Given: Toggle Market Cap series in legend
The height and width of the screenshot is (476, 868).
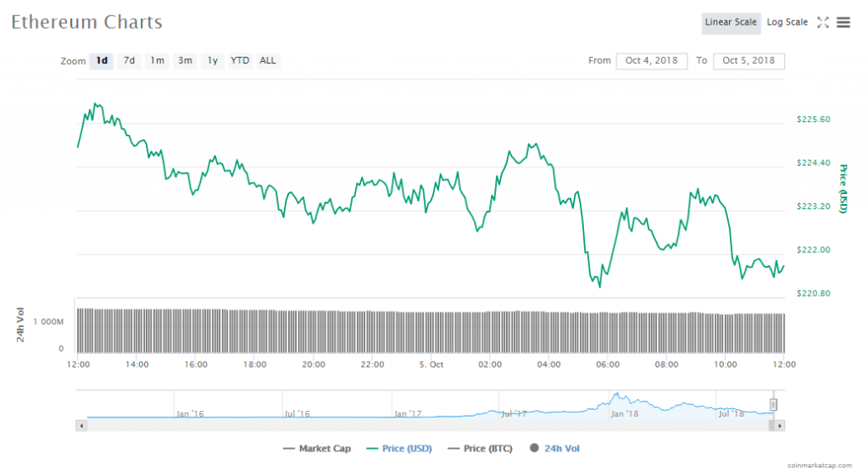Looking at the screenshot, I should pyautogui.click(x=317, y=449).
